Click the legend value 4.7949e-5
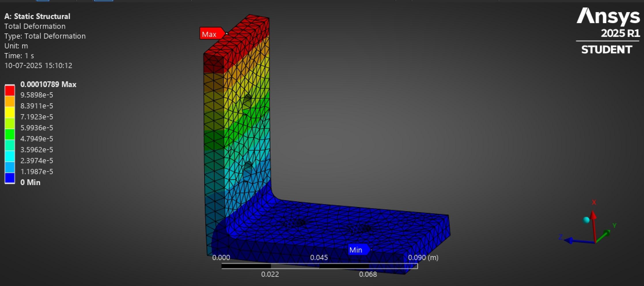Image resolution: width=644 pixels, height=286 pixels. (x=37, y=139)
